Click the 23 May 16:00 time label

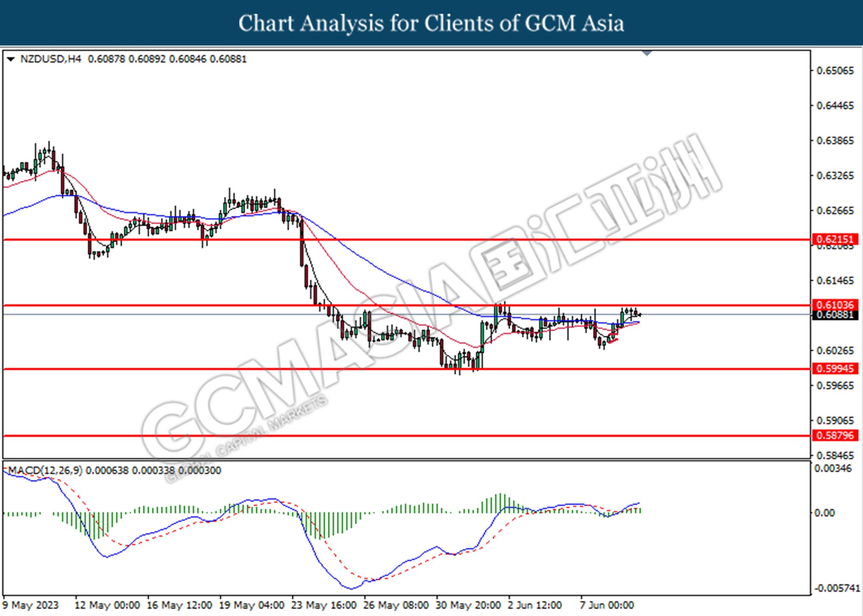pyautogui.click(x=324, y=605)
